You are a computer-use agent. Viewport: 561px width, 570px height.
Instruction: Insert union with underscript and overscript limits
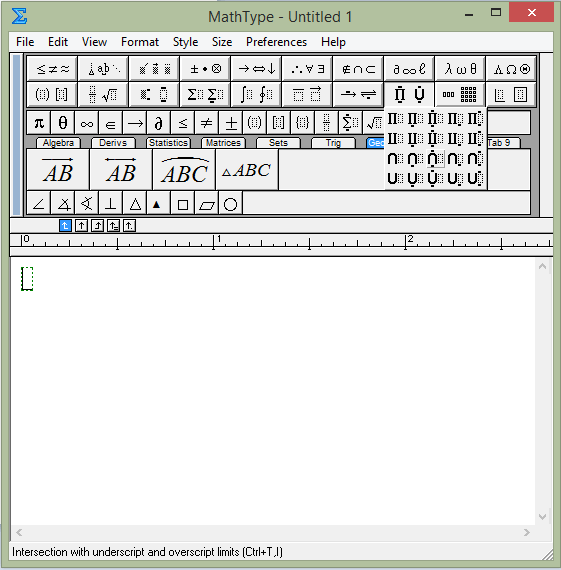[435, 178]
